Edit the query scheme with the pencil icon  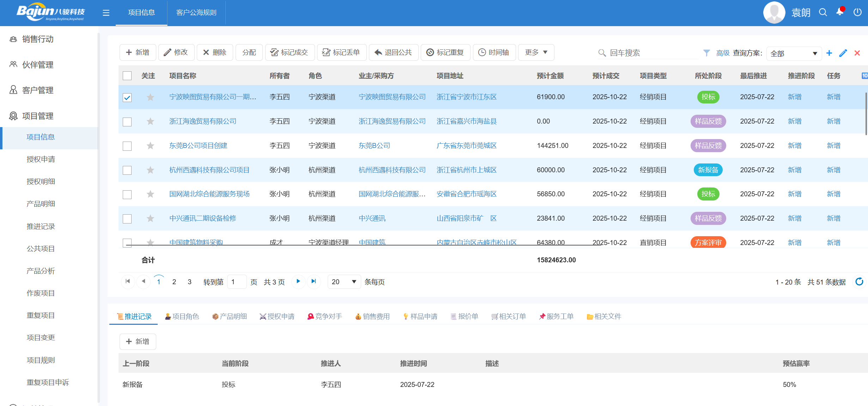[843, 53]
